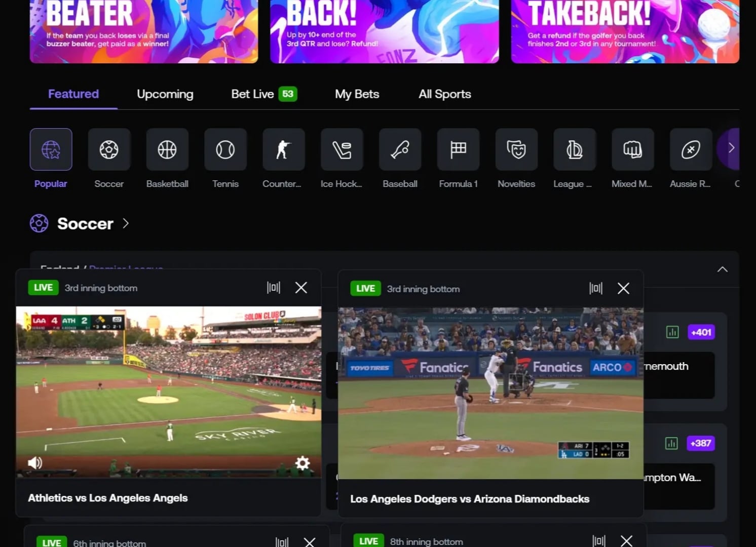Click Los Angeles Dodgers vs Arizona Diamondbacks title

470,499
